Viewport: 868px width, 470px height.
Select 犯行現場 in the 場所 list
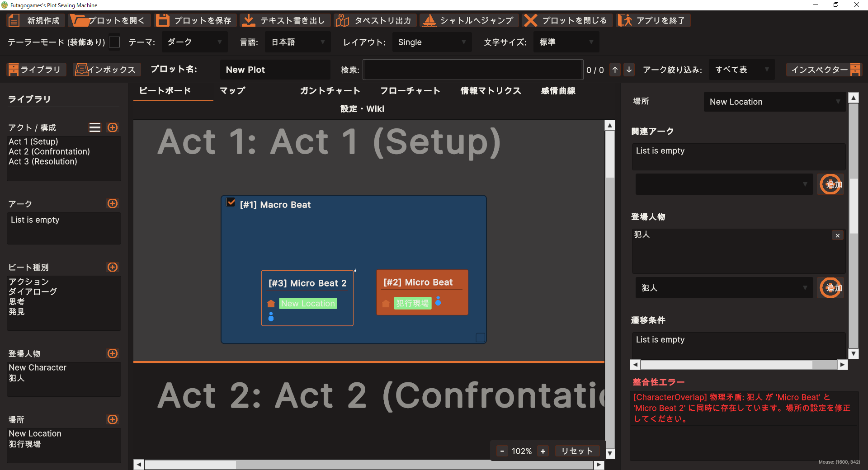point(25,444)
